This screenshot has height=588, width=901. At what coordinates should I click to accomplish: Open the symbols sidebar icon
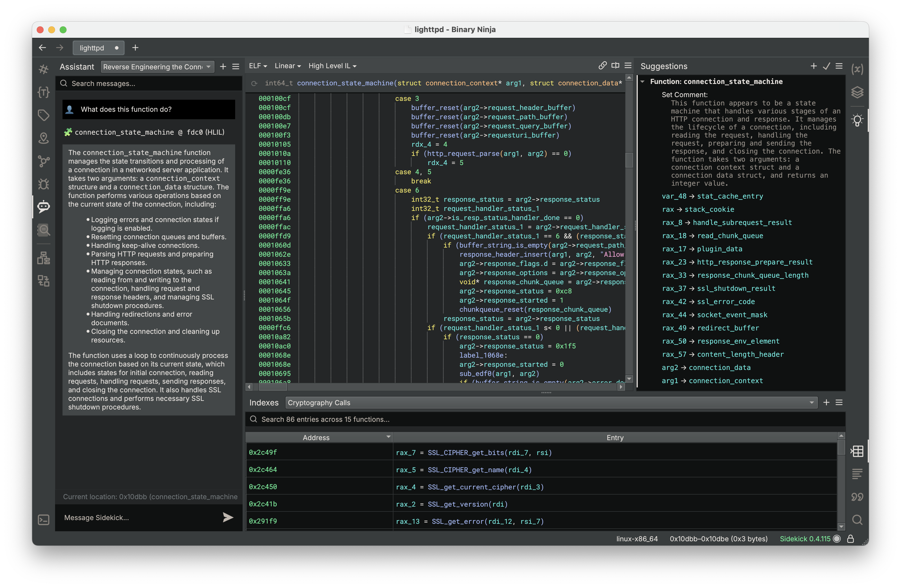(44, 69)
